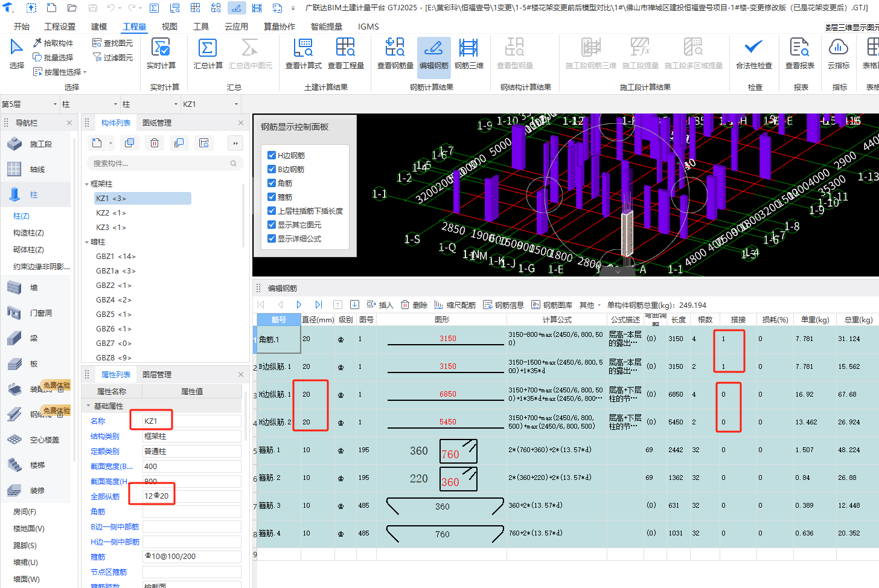
Task: Click 箍筋 value ⌀10@100/200 field
Action: tap(192, 557)
